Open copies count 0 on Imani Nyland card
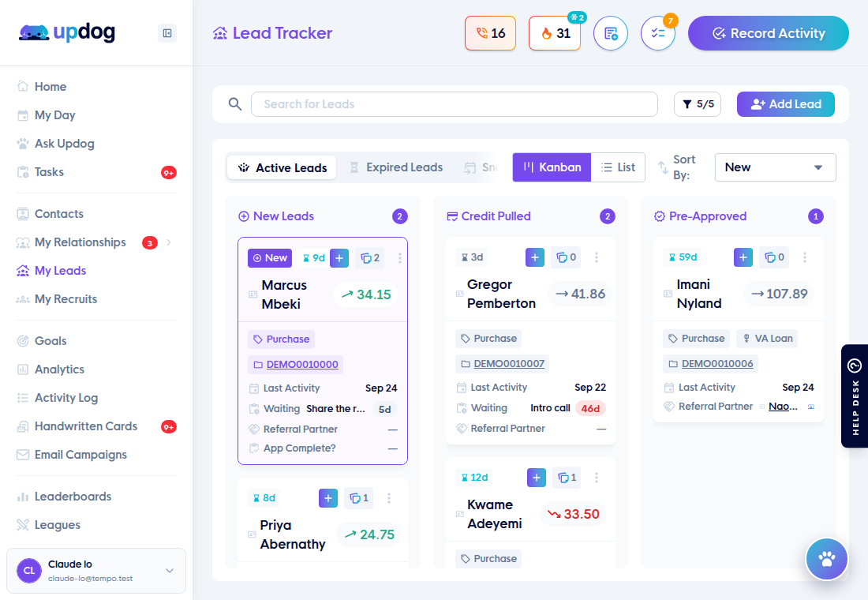The image size is (868, 600). 774,257
